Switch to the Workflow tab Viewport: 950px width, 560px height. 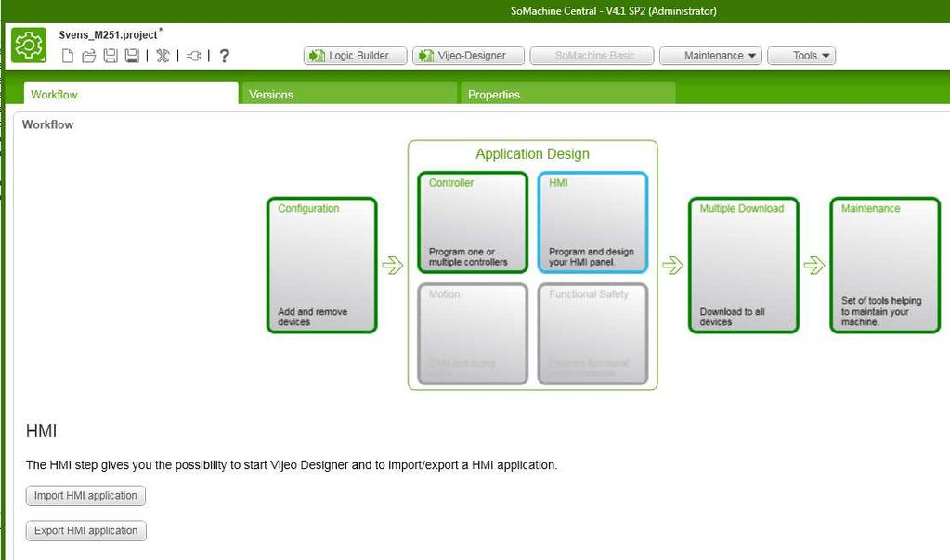click(131, 94)
